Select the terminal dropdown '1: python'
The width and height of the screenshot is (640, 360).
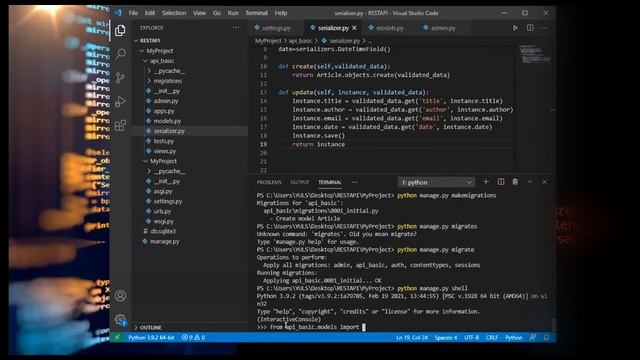[x=436, y=182]
